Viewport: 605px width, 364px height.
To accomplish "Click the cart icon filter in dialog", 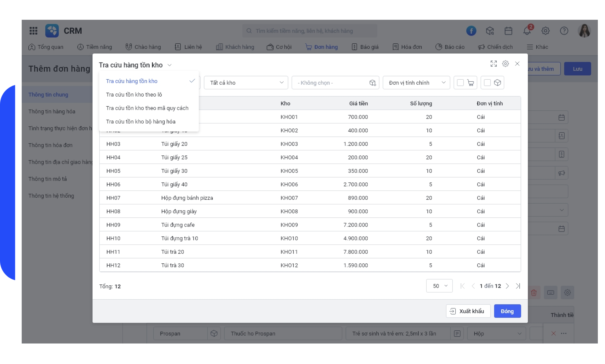I will (x=470, y=83).
